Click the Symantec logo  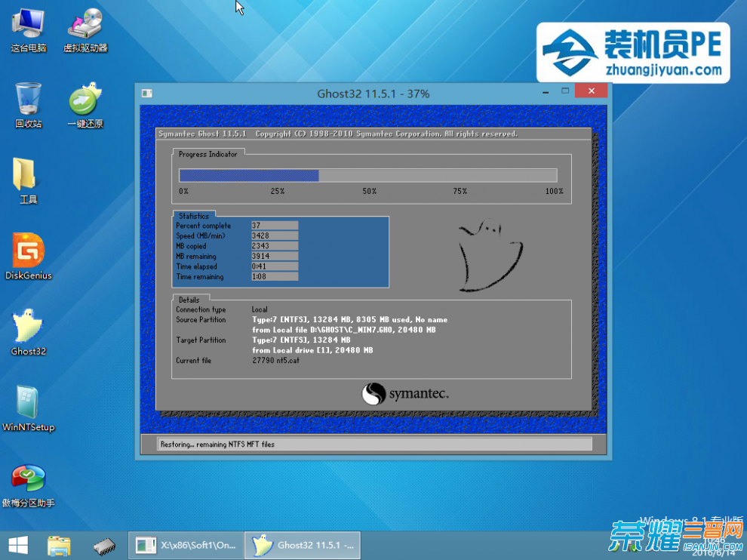tap(405, 394)
